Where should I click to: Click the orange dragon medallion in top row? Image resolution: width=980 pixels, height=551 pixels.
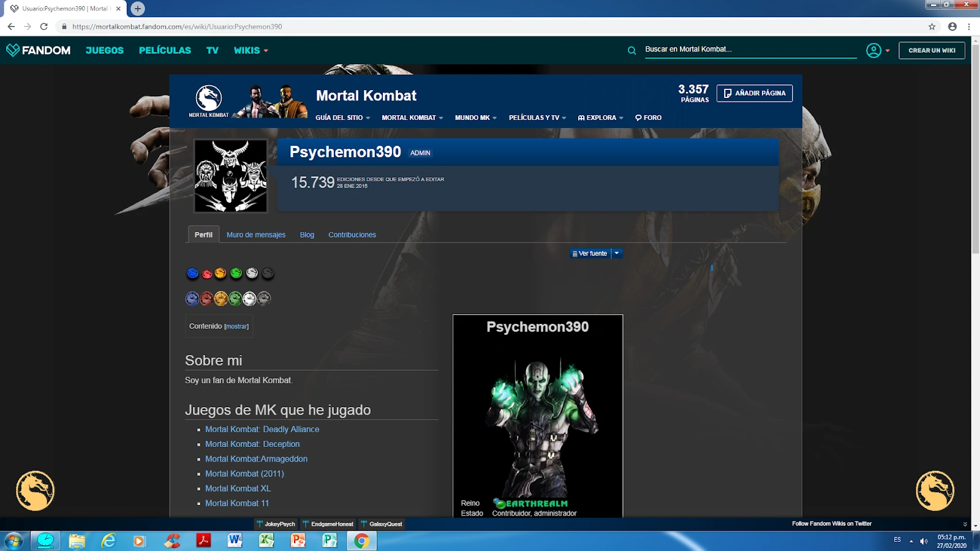click(221, 273)
